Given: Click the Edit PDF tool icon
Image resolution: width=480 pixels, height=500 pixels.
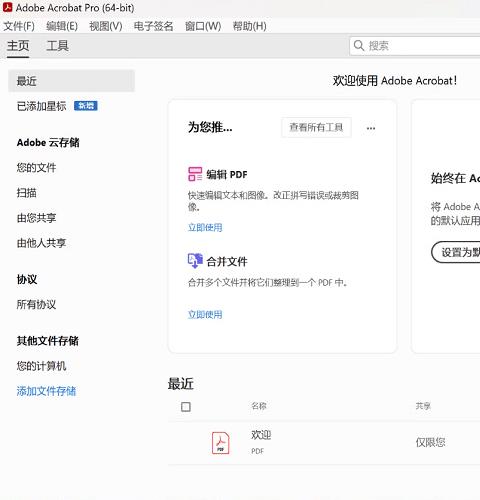Looking at the screenshot, I should click(195, 174).
